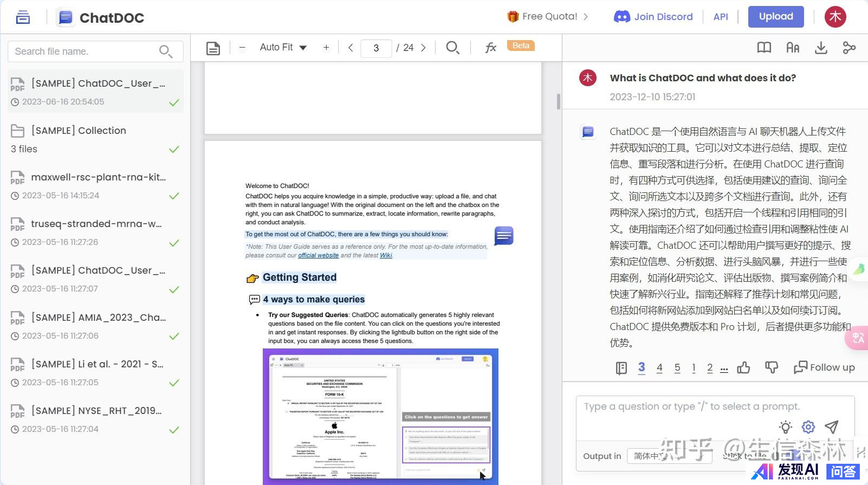The image size is (868, 485).
Task: Select first [SAMPLE] ChatDOC_User file
Action: pyautogui.click(x=95, y=91)
